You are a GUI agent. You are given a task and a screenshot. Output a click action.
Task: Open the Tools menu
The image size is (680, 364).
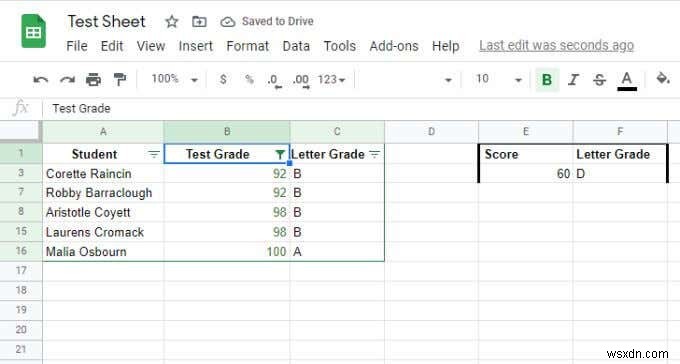point(340,46)
